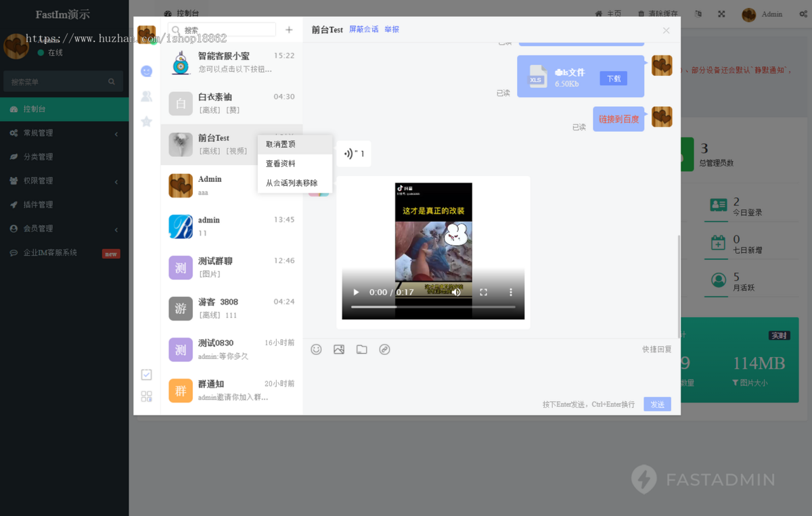Toggle the grid view icon below the checkbox
Image resolution: width=812 pixels, height=516 pixels.
[x=146, y=397]
